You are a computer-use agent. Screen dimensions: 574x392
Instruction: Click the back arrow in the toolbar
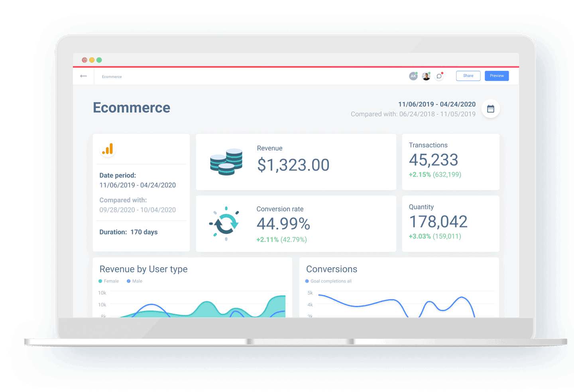tap(83, 76)
